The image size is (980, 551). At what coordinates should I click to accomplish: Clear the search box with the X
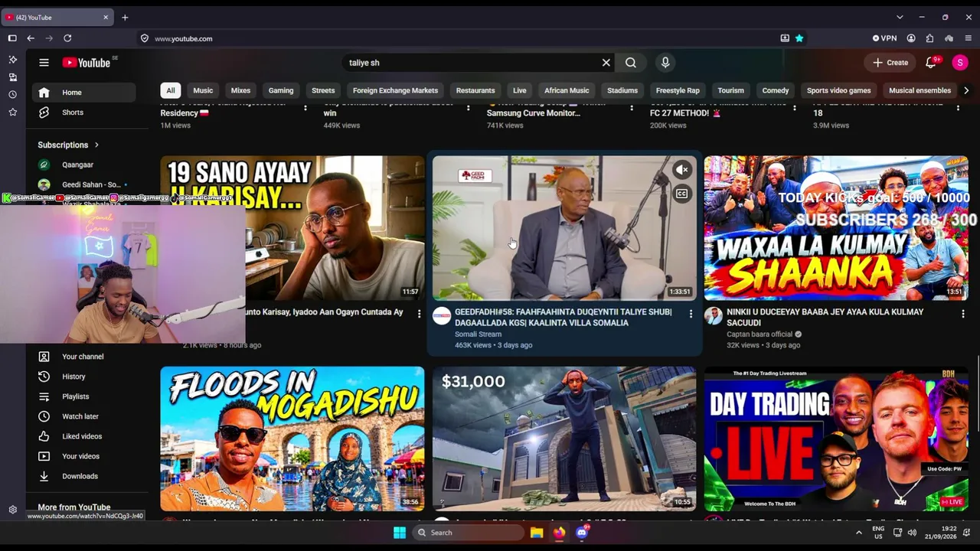[x=606, y=63]
